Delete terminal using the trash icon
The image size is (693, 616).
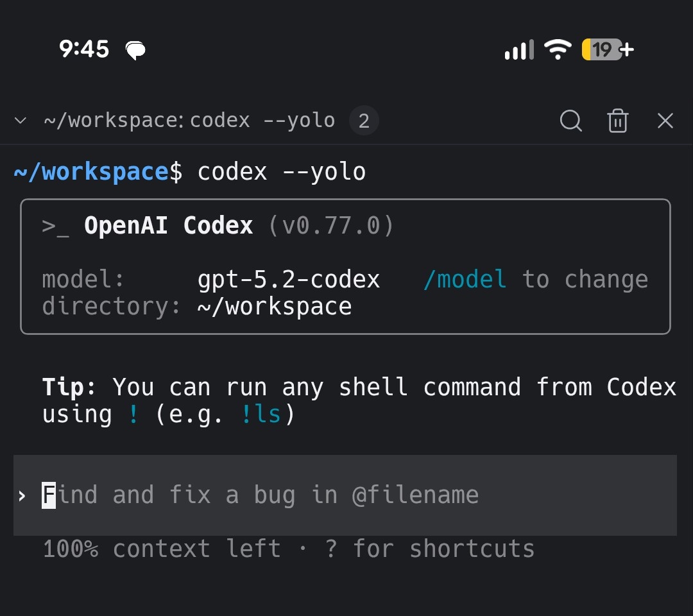[x=617, y=121]
